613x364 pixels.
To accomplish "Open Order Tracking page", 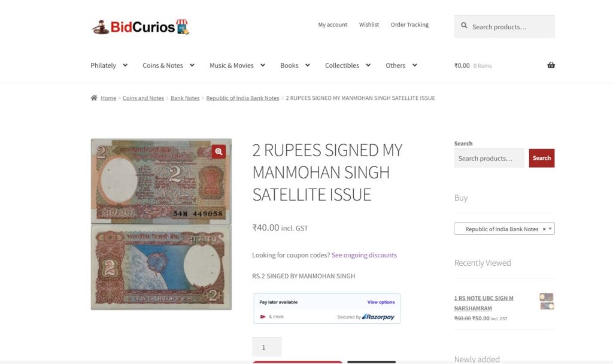I will [x=409, y=25].
